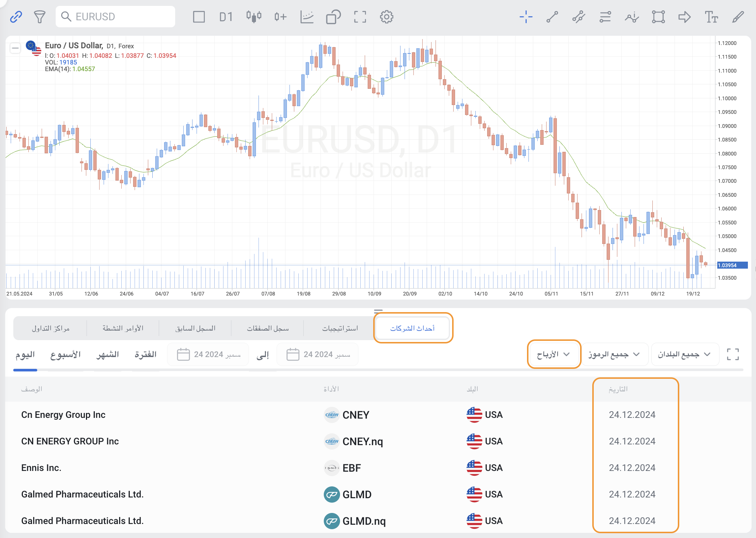
Task: Select the text annotation tool
Action: (711, 17)
